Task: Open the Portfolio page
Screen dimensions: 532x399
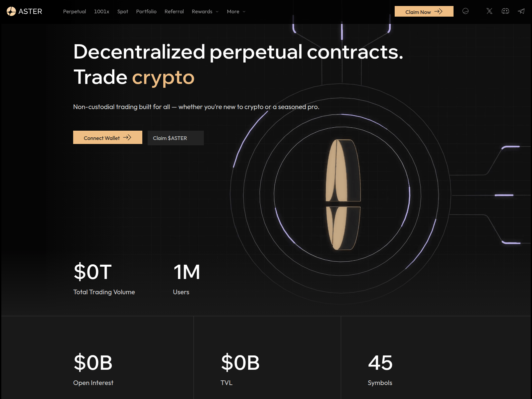Action: point(146,12)
